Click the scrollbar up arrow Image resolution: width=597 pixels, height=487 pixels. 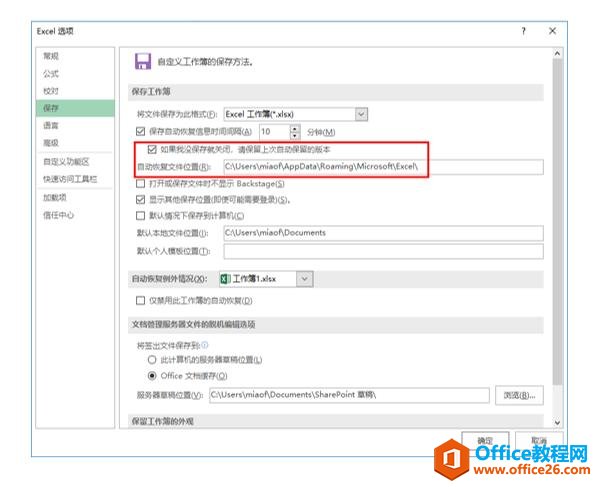tap(557, 54)
